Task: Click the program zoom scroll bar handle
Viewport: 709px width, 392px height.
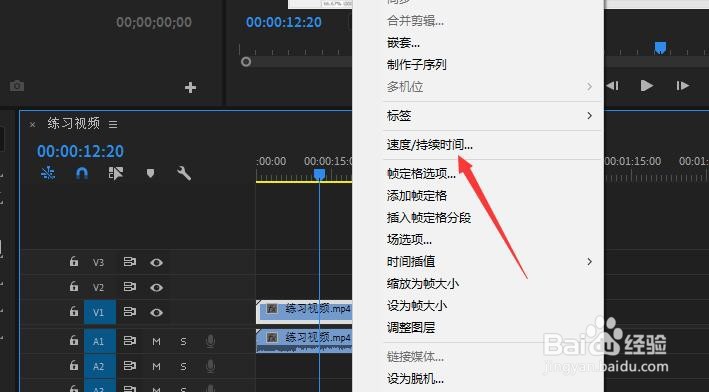Action: 246,61
